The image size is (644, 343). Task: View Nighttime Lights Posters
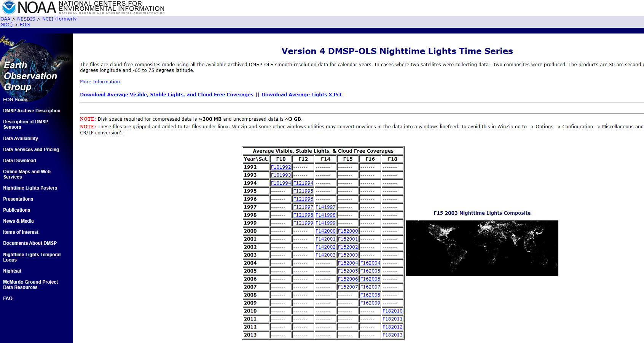click(30, 188)
